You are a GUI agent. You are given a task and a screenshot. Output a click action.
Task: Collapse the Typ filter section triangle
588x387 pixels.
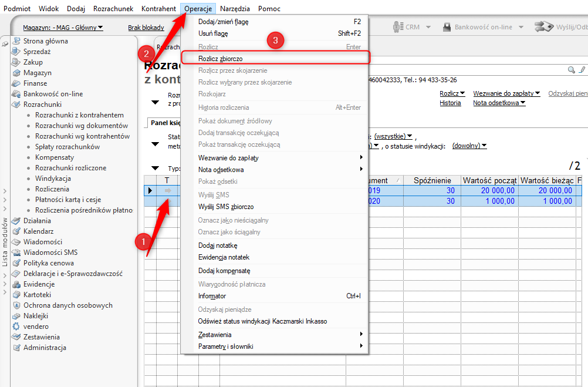(156, 169)
